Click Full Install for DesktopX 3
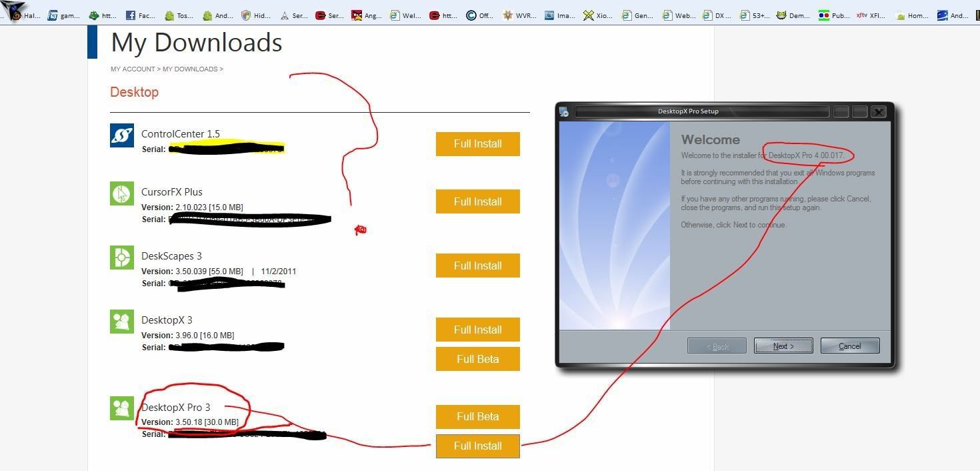Image resolution: width=980 pixels, height=471 pixels. pyautogui.click(x=478, y=330)
